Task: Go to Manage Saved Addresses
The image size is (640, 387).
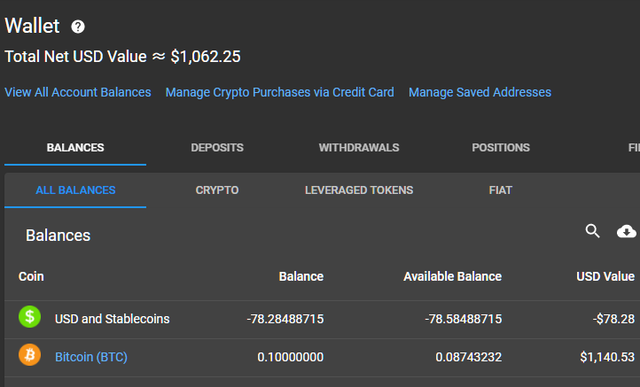Action: point(480,92)
